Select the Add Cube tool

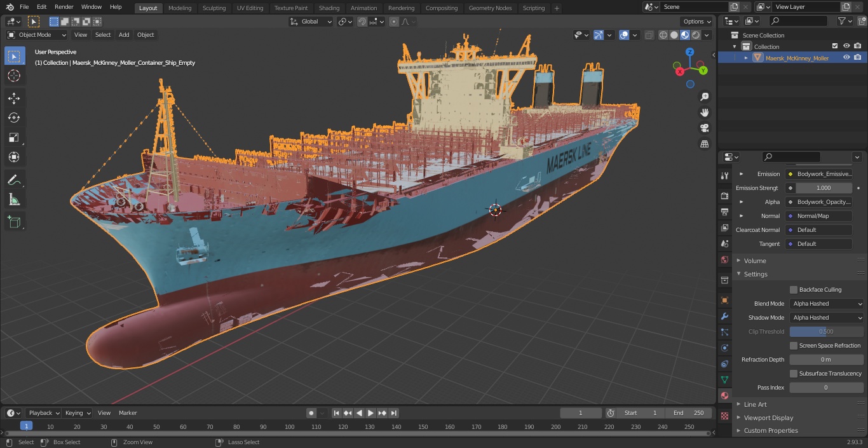tap(14, 222)
